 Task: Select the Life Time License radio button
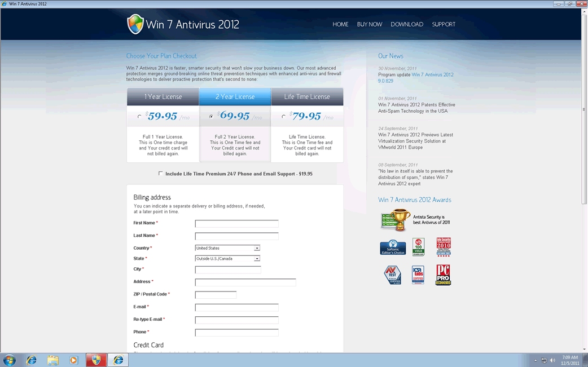coord(283,117)
